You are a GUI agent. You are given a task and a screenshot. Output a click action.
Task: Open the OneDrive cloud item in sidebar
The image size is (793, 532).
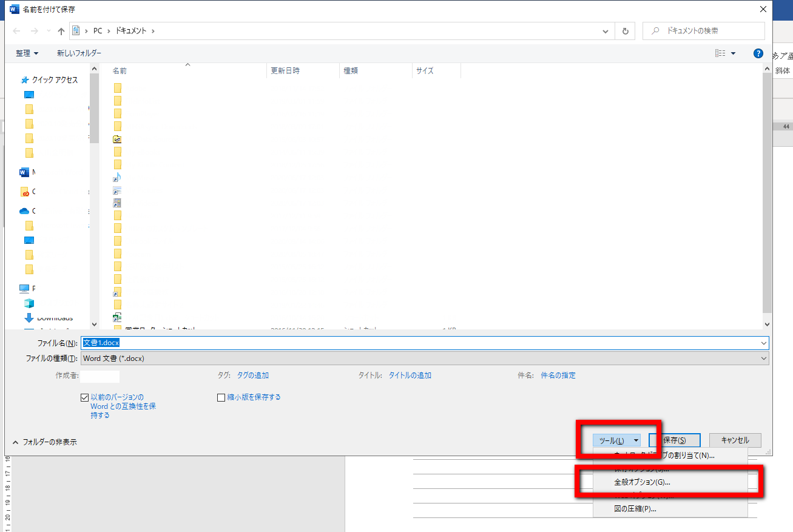pos(24,211)
